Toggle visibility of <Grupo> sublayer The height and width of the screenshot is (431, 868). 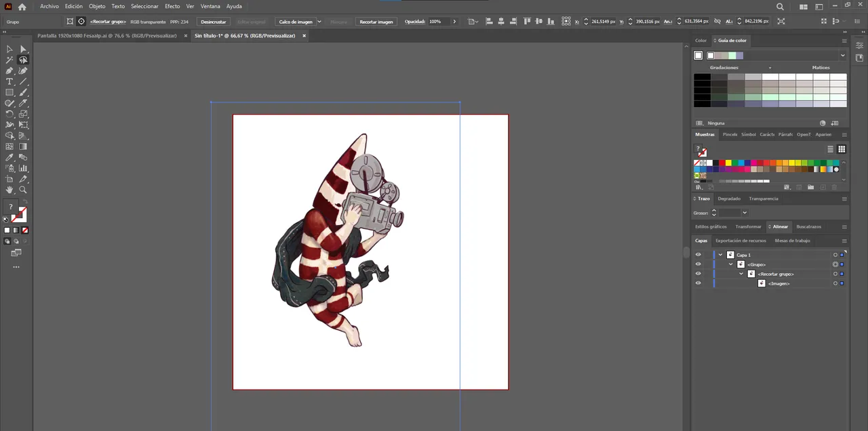pyautogui.click(x=698, y=264)
